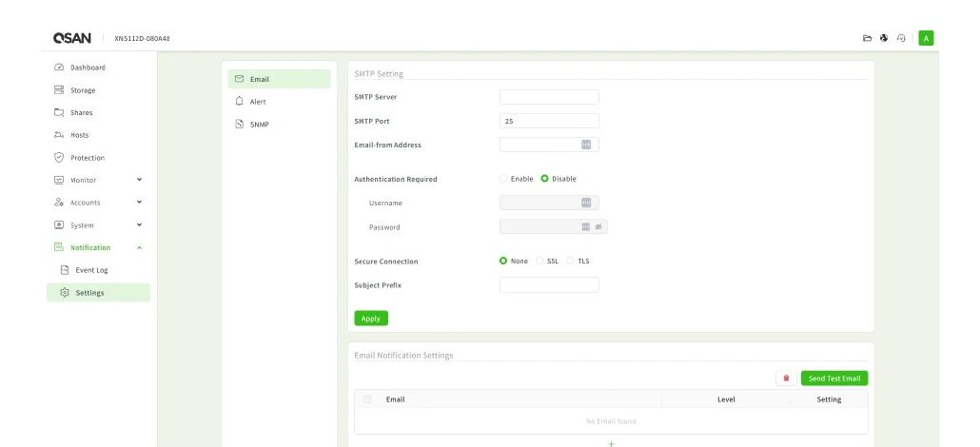The image size is (980, 447).
Task: Open the globe language icon in header
Action: pyautogui.click(x=884, y=38)
